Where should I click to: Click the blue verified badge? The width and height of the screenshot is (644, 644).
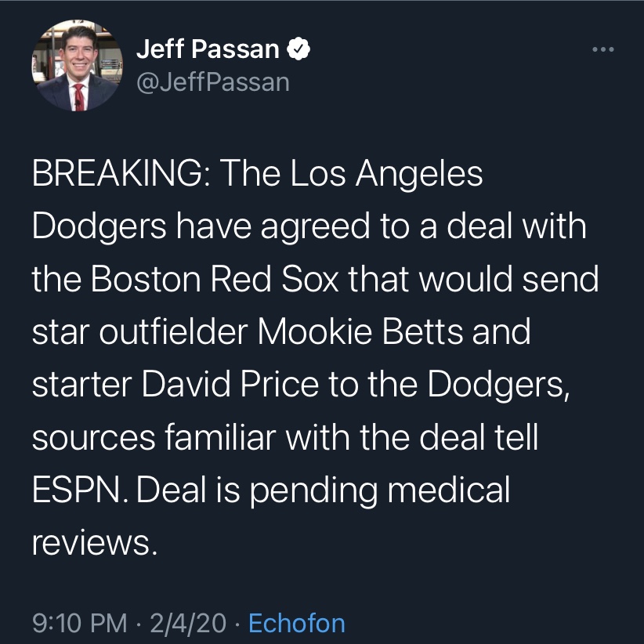point(298,50)
